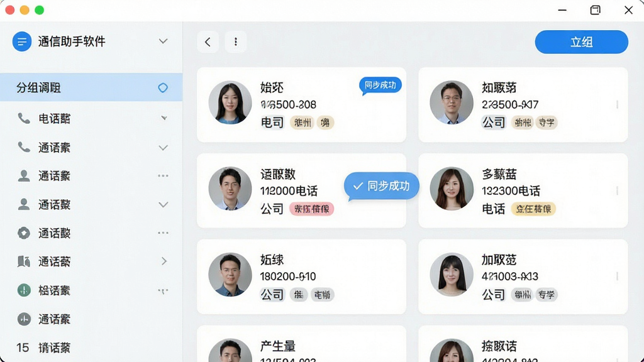Expand the 通信助手软件 header dropdown chevron
This screenshot has height=362, width=644.
point(163,41)
